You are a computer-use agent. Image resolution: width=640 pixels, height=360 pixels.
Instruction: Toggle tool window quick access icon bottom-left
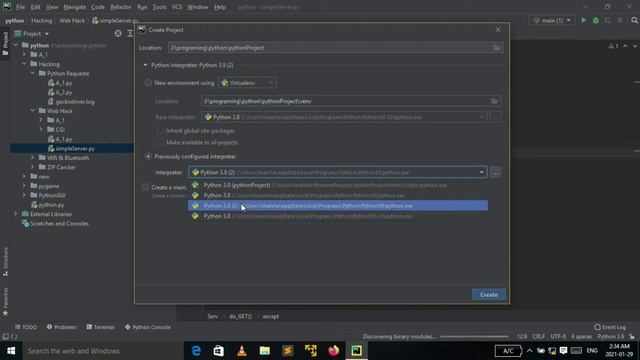(5, 336)
